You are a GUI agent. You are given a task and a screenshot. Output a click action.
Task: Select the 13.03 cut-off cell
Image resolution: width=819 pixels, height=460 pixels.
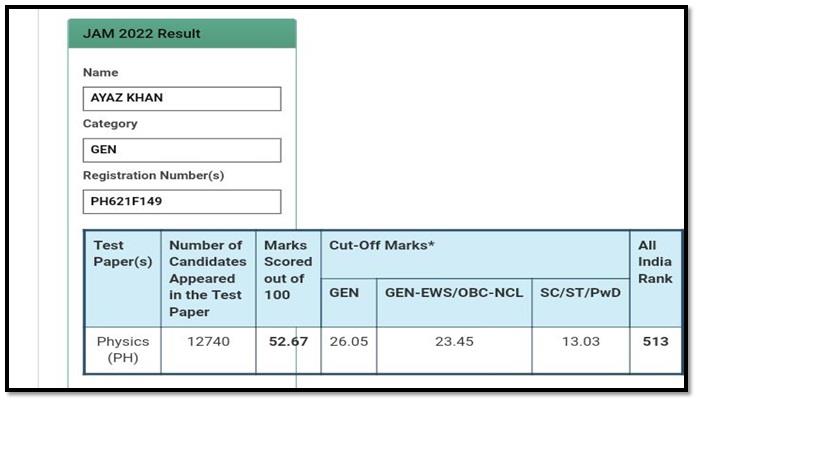[x=581, y=350]
